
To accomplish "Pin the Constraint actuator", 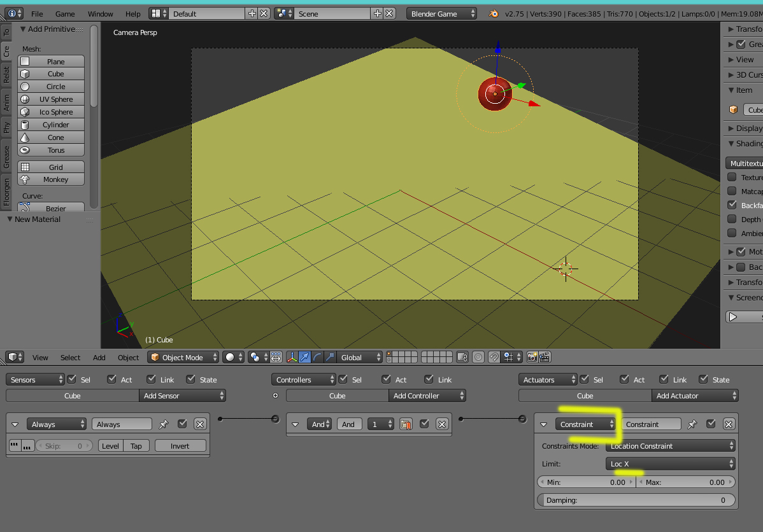I will pos(692,424).
